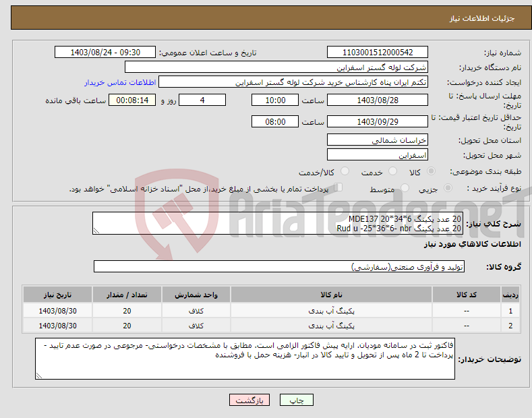Click the general description text area
Screen dimensions: 532x418
(278, 223)
